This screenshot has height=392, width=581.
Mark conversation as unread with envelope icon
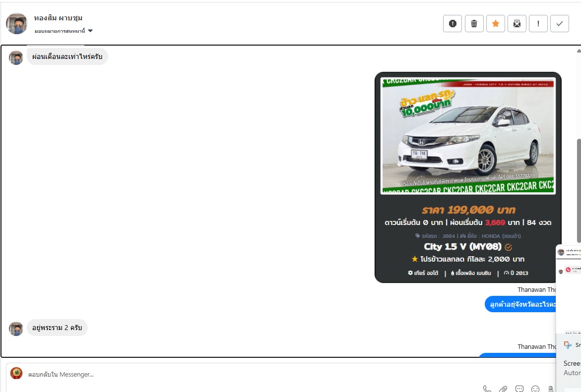click(x=517, y=24)
